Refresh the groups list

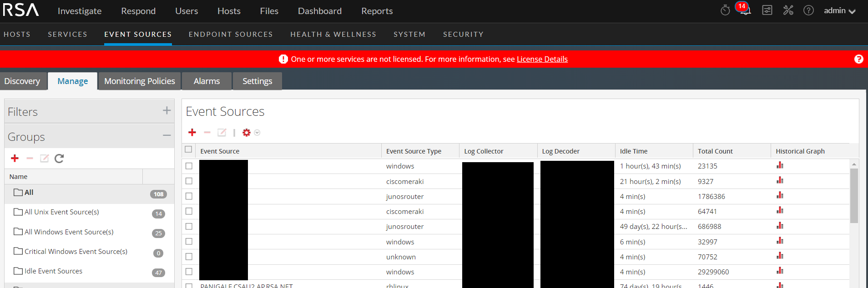[x=59, y=158]
